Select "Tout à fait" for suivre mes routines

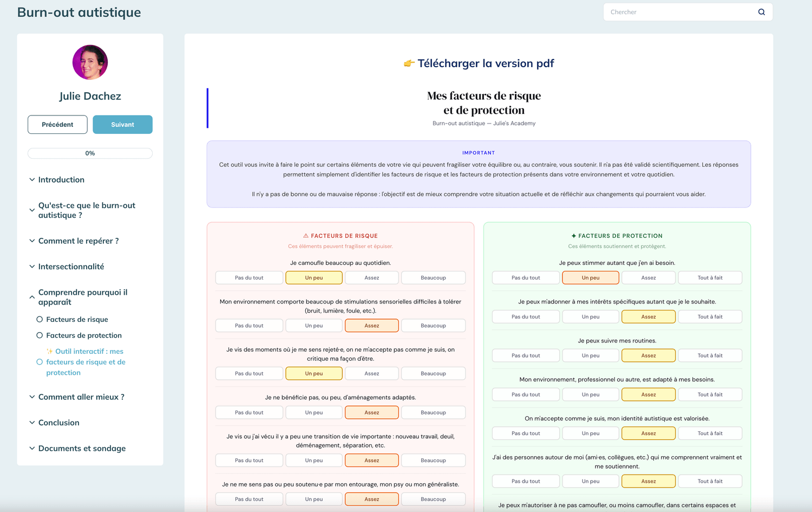point(710,356)
